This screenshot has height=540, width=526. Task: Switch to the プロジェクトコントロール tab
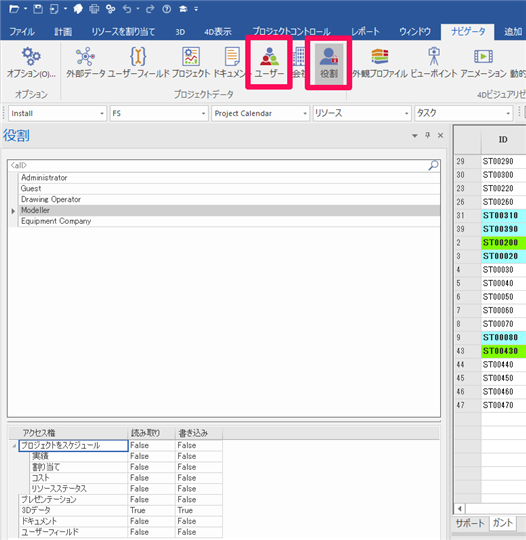click(291, 32)
